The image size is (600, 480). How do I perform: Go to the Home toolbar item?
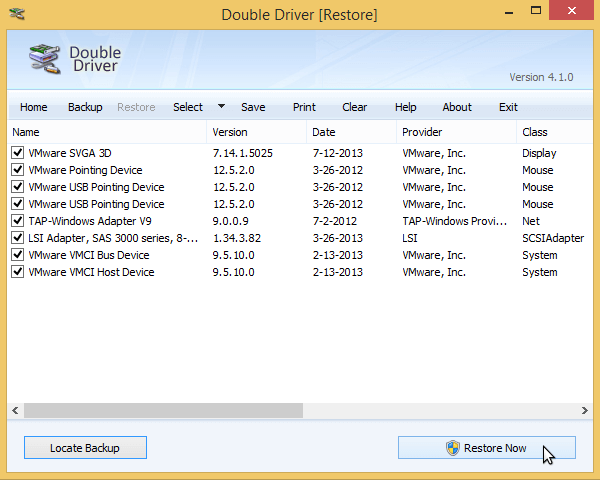pos(34,107)
